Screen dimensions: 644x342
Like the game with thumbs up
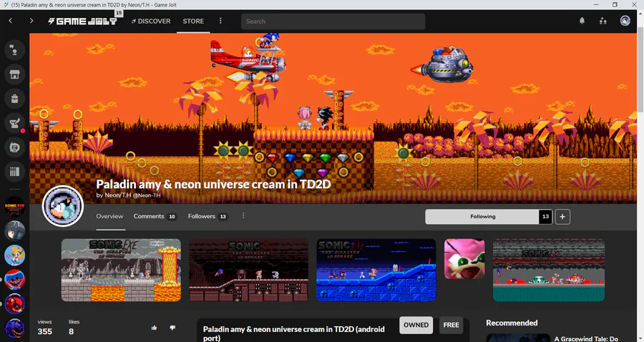[x=154, y=328]
